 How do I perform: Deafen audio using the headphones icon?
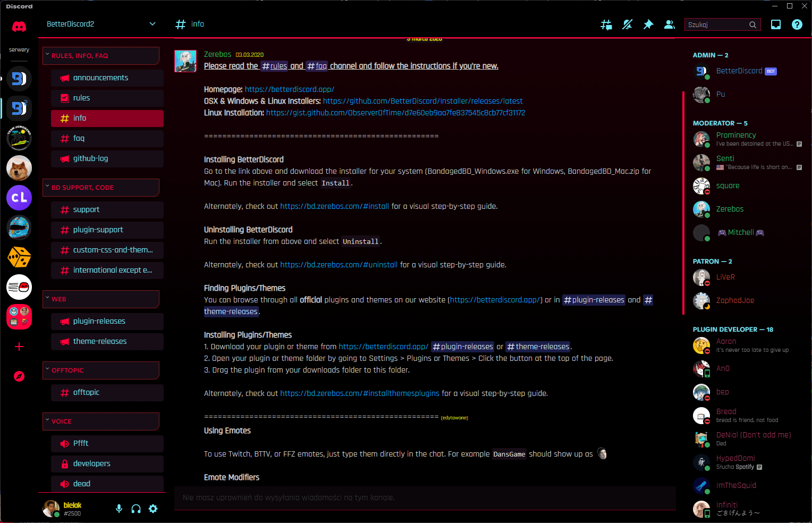[x=136, y=509]
